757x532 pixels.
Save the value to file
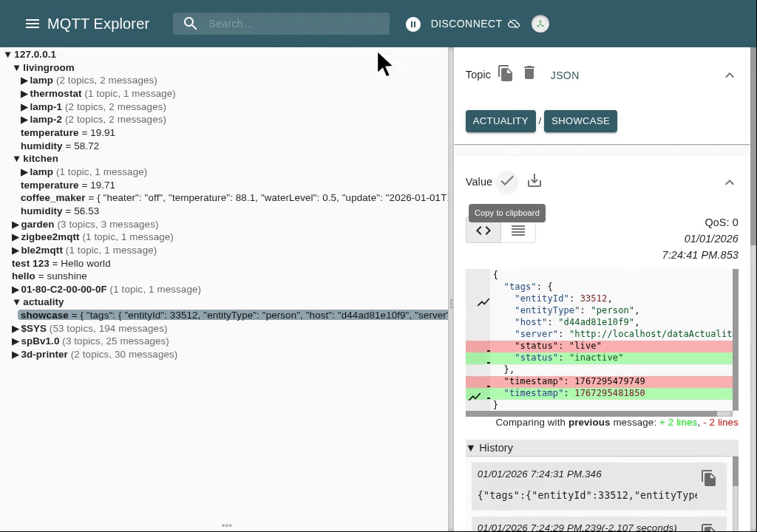(x=534, y=182)
